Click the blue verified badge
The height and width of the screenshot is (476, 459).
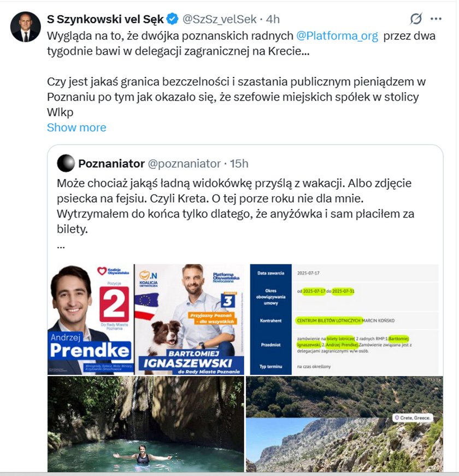pos(173,19)
